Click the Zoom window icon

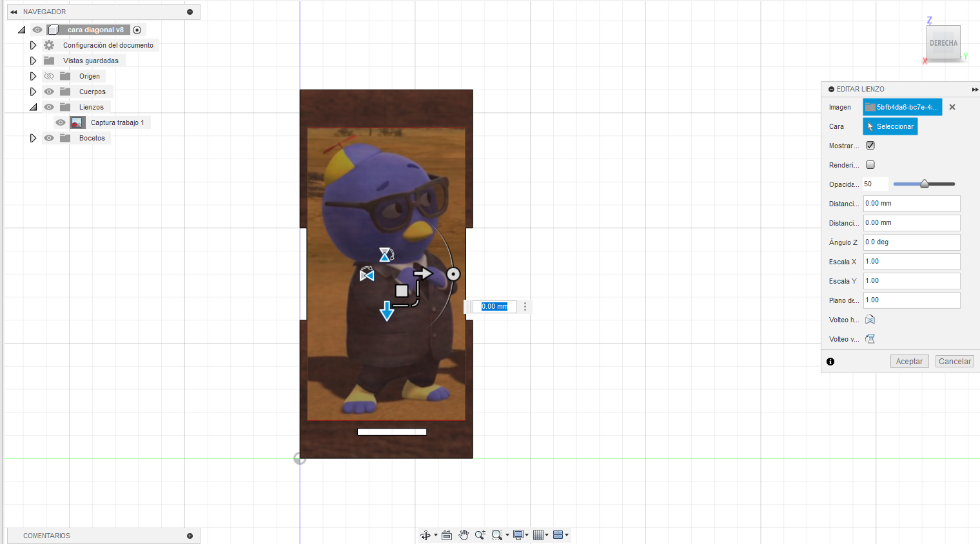tap(498, 535)
